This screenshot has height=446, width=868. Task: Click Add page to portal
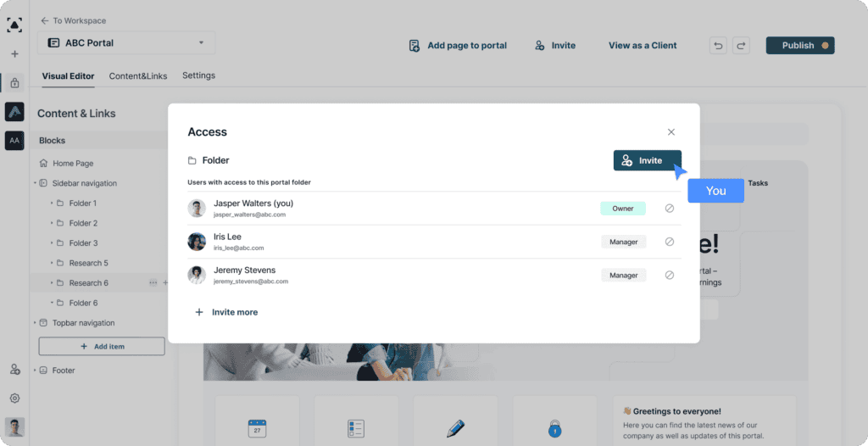[x=458, y=46]
